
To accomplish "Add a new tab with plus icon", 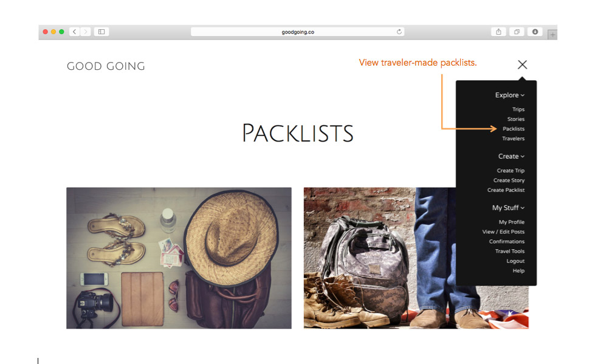I will pyautogui.click(x=552, y=35).
